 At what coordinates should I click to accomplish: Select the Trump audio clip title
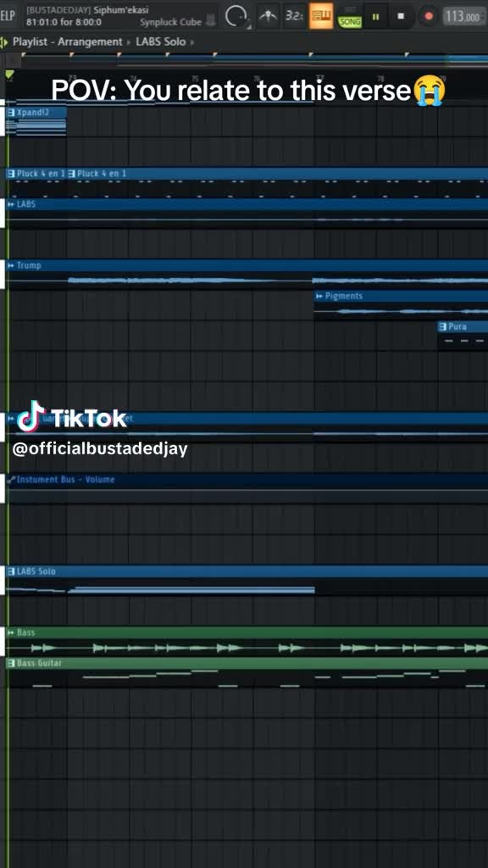click(x=29, y=265)
